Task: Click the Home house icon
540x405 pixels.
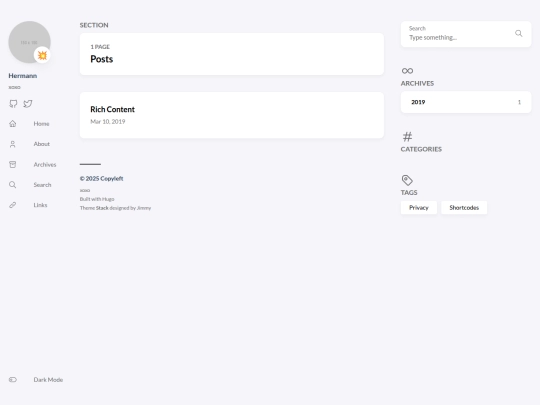Action: 13,124
